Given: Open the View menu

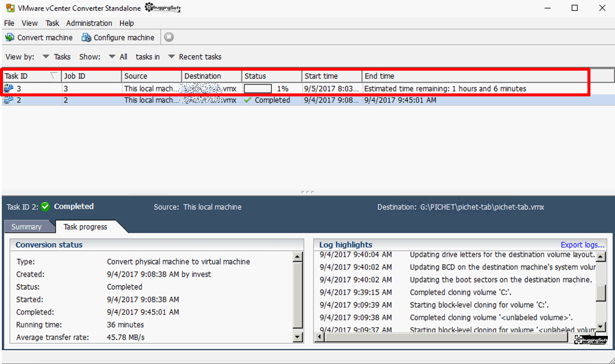Looking at the screenshot, I should pos(29,23).
